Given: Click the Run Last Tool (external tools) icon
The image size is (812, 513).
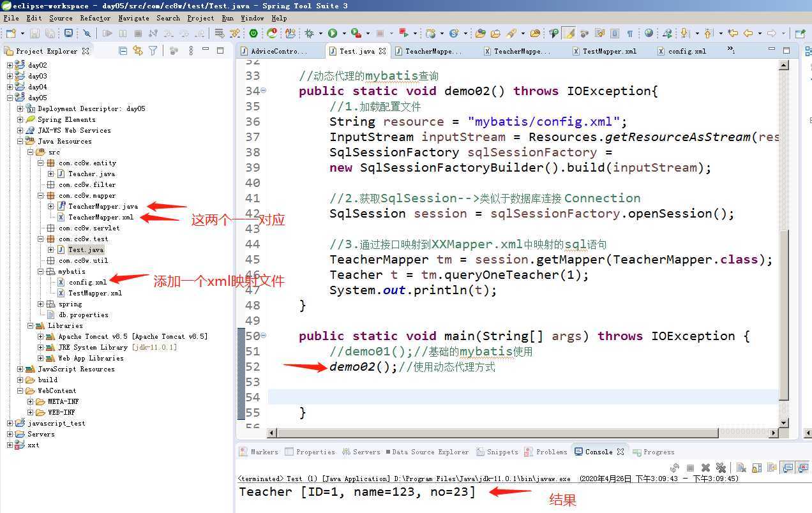Looking at the screenshot, I should point(356,33).
